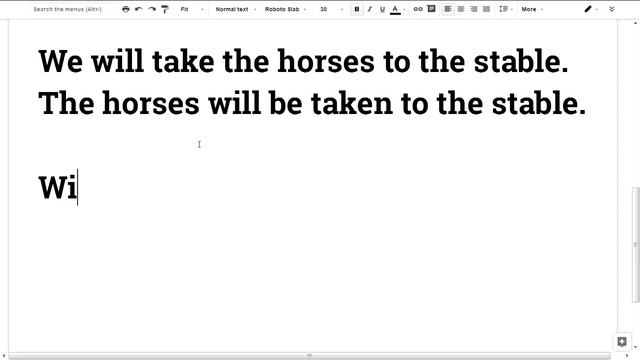The width and height of the screenshot is (640, 360).
Task: Redo the last action
Action: click(152, 9)
